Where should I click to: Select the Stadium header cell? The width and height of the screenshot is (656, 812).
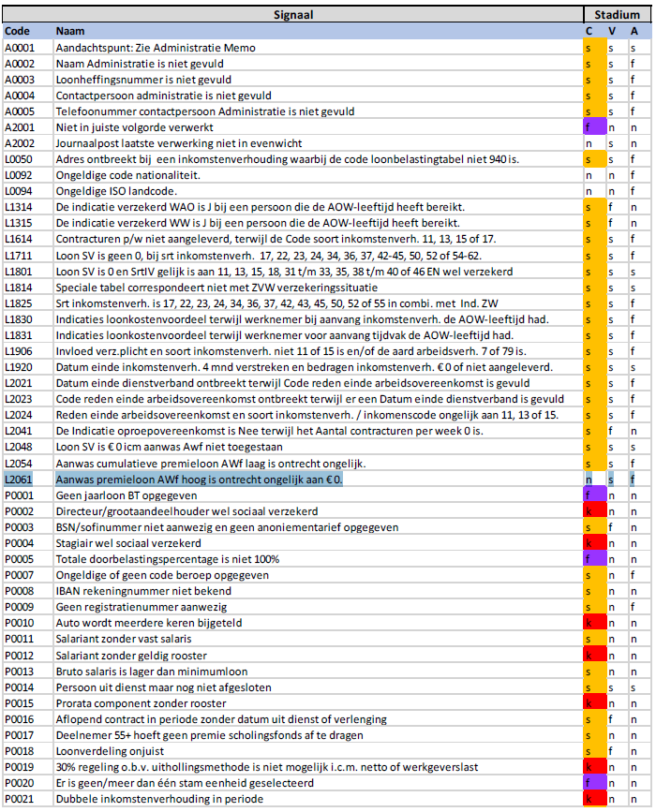click(617, 14)
